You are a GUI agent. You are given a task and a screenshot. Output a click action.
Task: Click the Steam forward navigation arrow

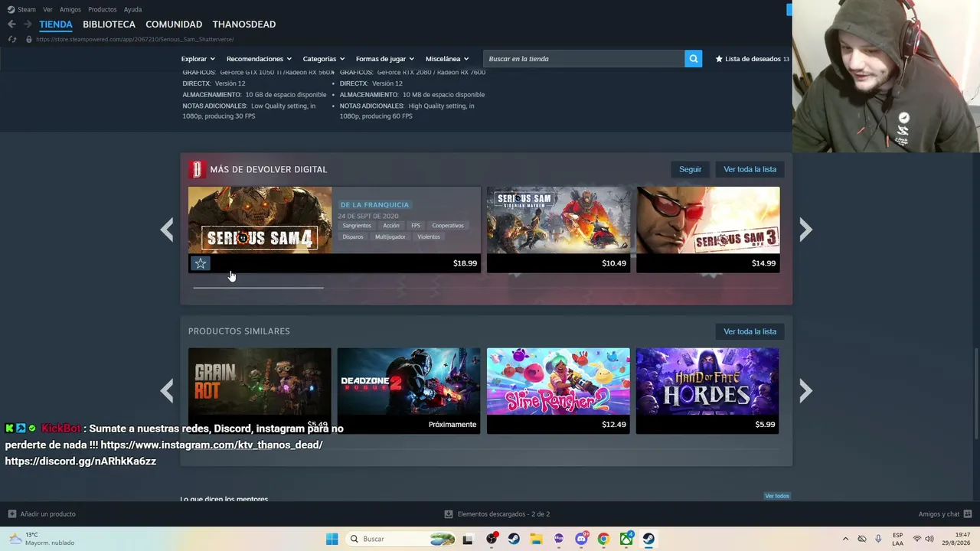coord(28,24)
